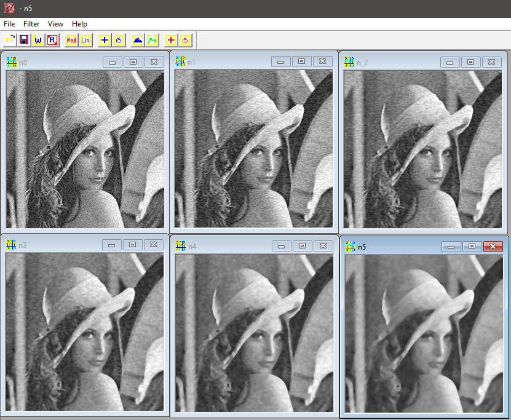
Task: Maximize the n3 child window
Action: tap(132, 245)
